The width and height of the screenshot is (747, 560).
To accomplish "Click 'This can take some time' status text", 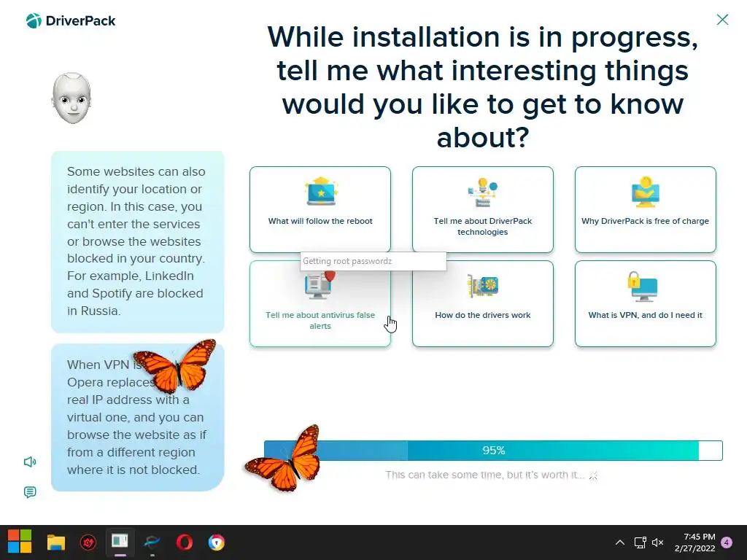I will [484, 475].
